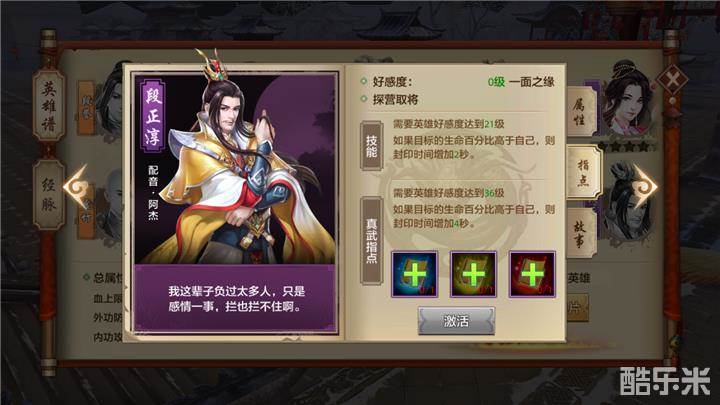The image size is (720, 405).
Task: Switch to the 属性 attributes tab
Action: [x=581, y=112]
